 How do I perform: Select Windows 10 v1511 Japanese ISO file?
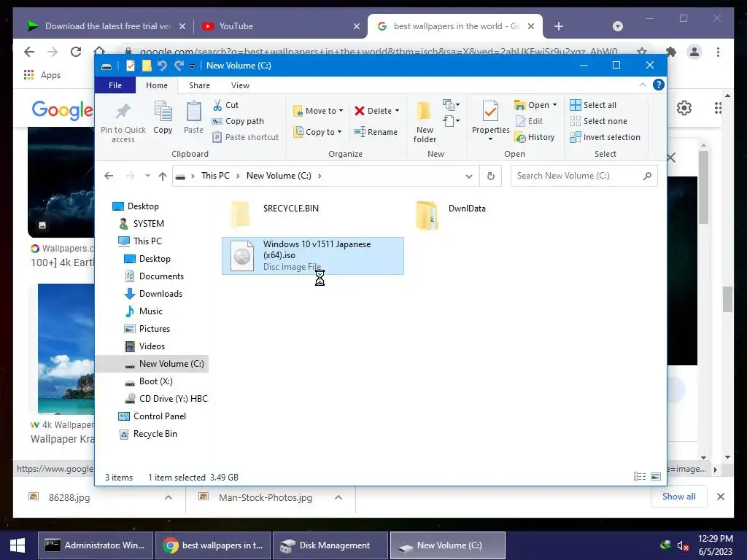click(313, 256)
